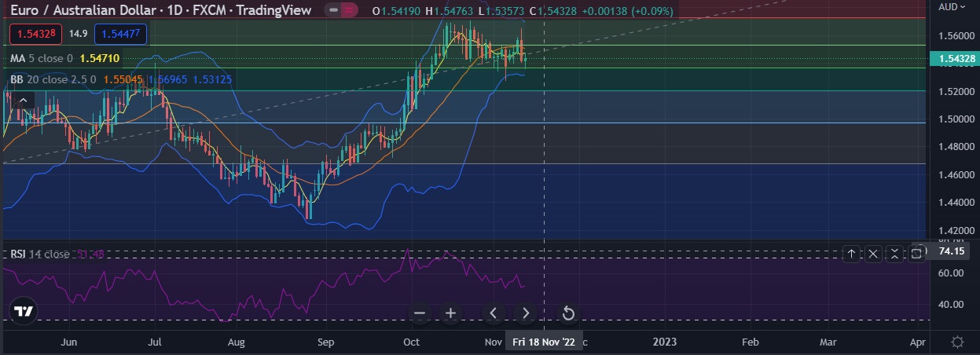Select the RSI 14 close indicator legend
The image size is (980, 355).
pos(40,254)
